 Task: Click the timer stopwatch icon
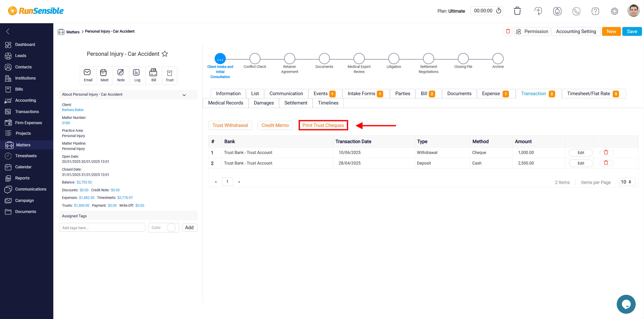[x=499, y=11]
